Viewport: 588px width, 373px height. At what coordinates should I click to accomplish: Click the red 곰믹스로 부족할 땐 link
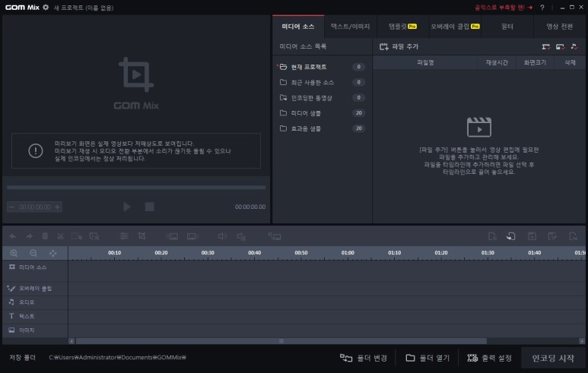pos(504,8)
